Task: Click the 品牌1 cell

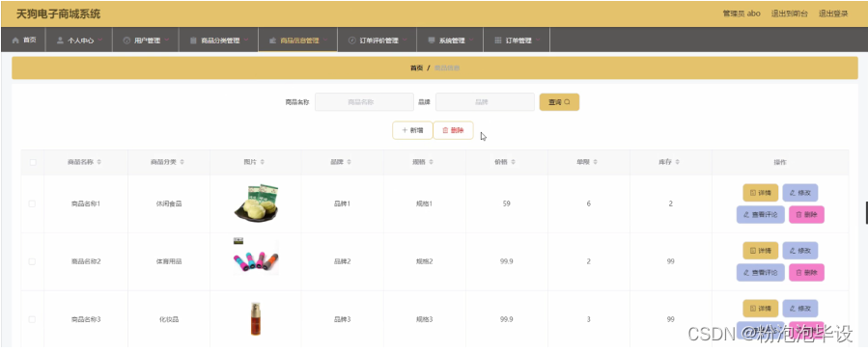Action: (342, 203)
